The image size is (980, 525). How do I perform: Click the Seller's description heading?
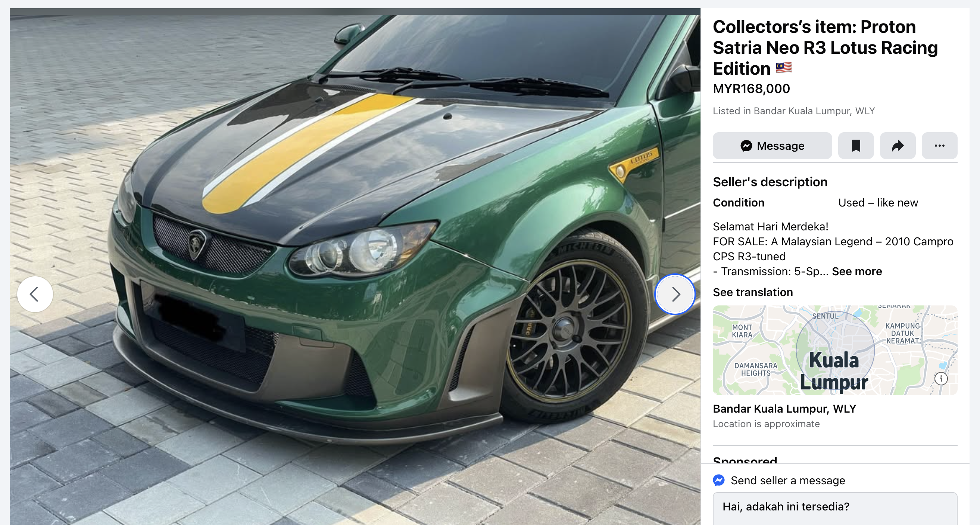770,181
